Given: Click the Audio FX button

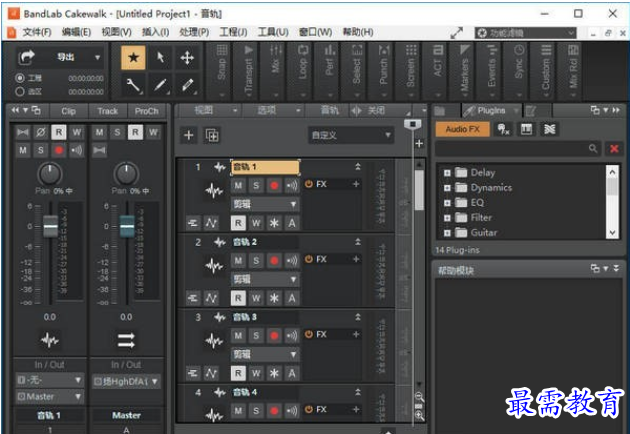Looking at the screenshot, I should 462,129.
